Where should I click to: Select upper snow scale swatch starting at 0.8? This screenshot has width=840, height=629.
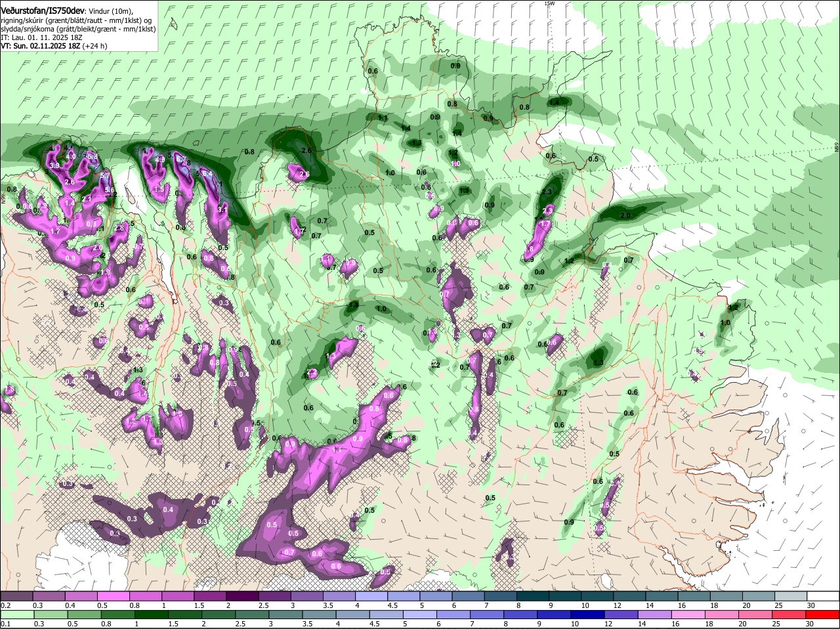coord(145,596)
